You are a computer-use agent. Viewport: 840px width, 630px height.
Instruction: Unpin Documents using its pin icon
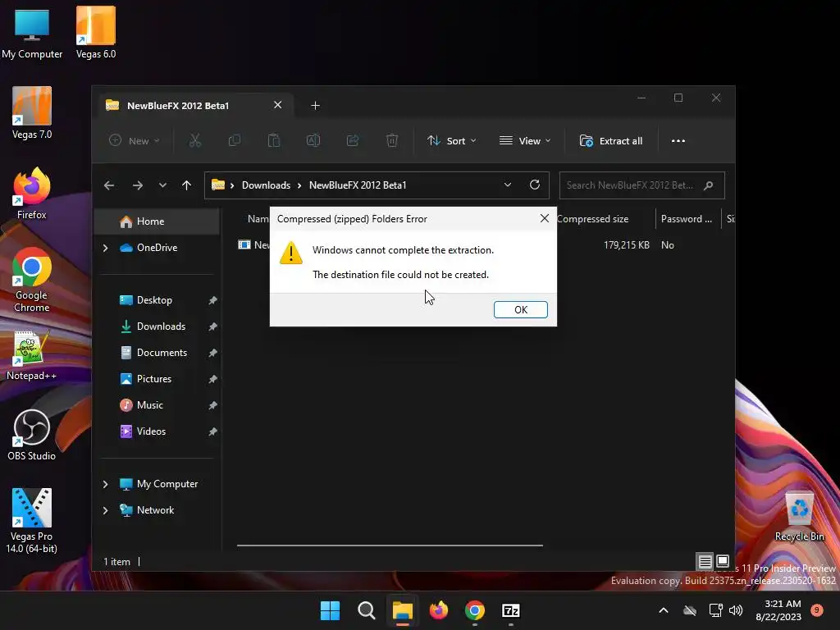click(x=212, y=353)
